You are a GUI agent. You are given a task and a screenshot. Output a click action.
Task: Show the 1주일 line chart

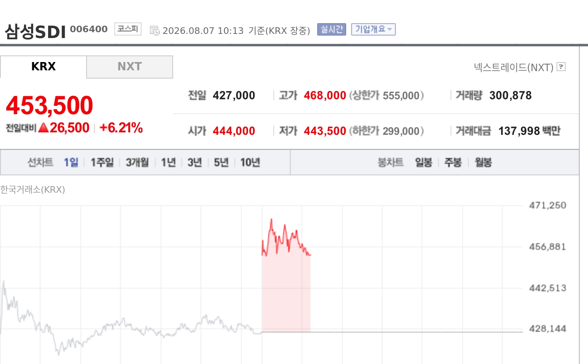[x=102, y=163]
